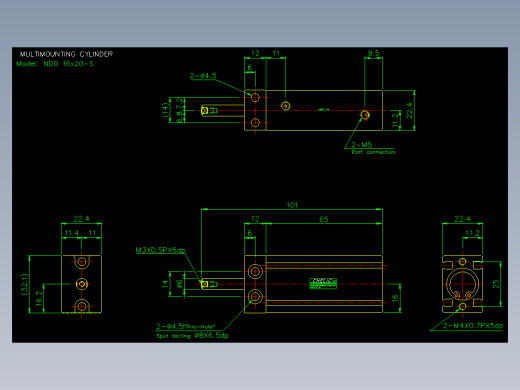
Task: Select the 11.4 dimension on left end view
Action: (71, 233)
